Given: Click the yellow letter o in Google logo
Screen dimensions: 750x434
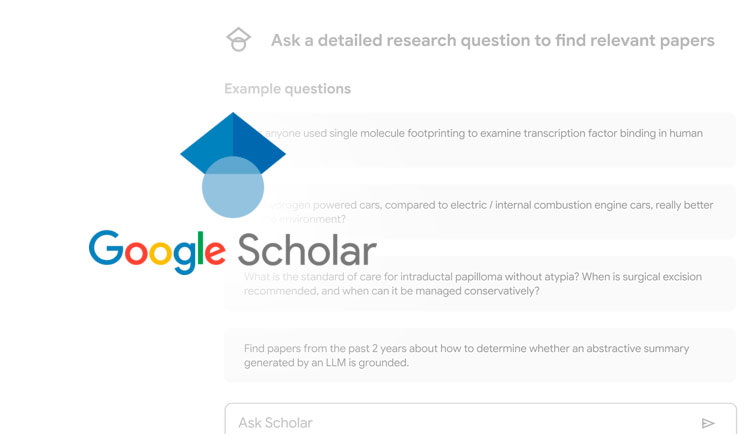Looking at the screenshot, I should click(164, 255).
